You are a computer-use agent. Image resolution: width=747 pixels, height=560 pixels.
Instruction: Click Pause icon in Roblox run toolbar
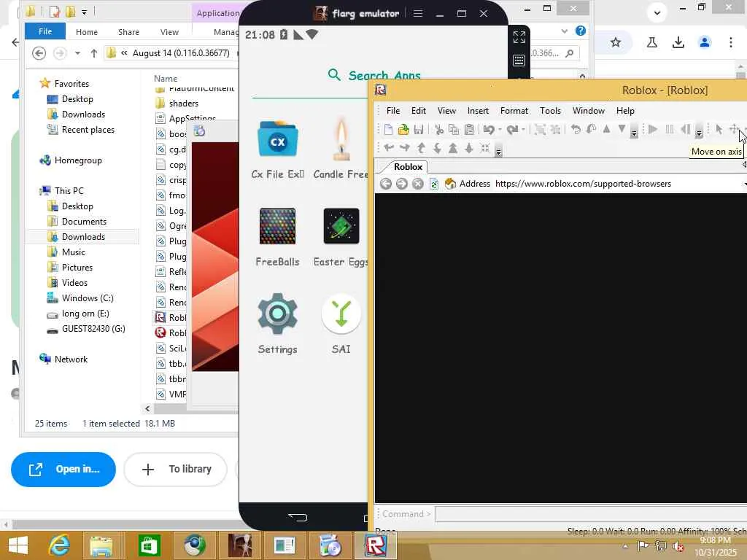pos(670,129)
